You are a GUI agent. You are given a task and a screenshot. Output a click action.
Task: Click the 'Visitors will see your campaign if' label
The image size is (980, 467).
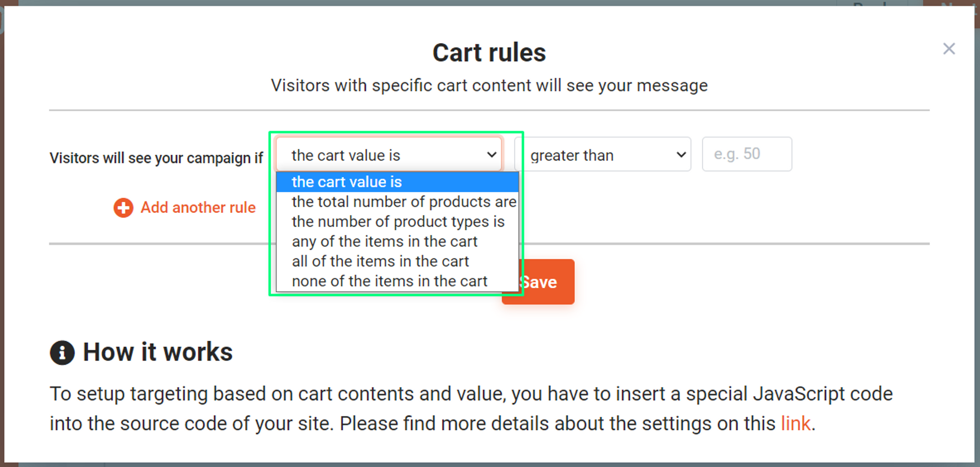coord(156,158)
